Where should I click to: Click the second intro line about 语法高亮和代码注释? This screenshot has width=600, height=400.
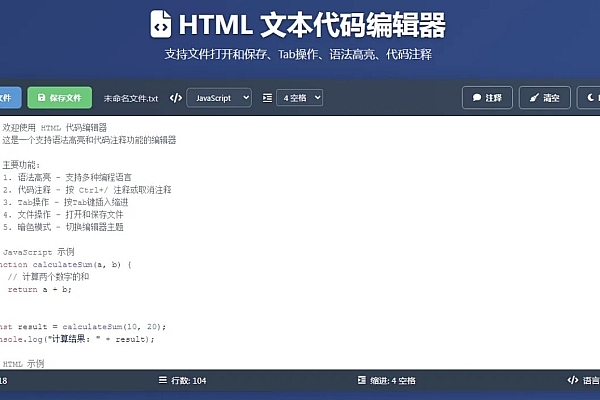click(89, 140)
